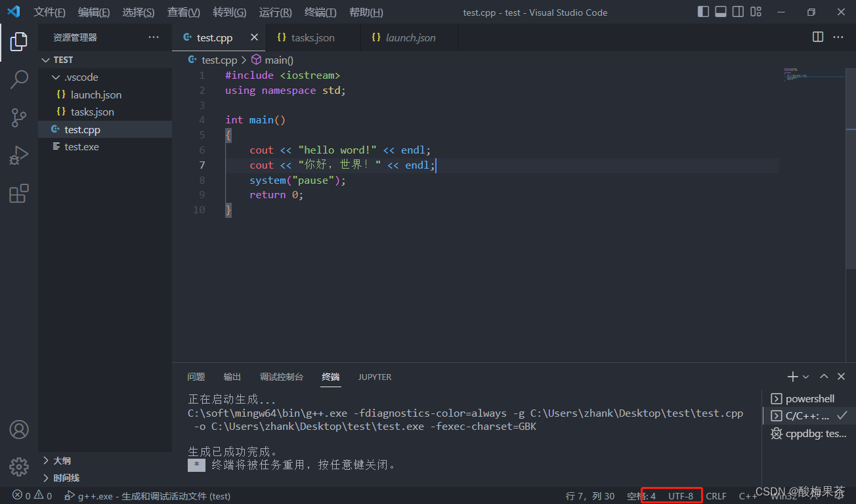Open tasks.json in the explorer tree
The image size is (856, 504).
[105, 112]
